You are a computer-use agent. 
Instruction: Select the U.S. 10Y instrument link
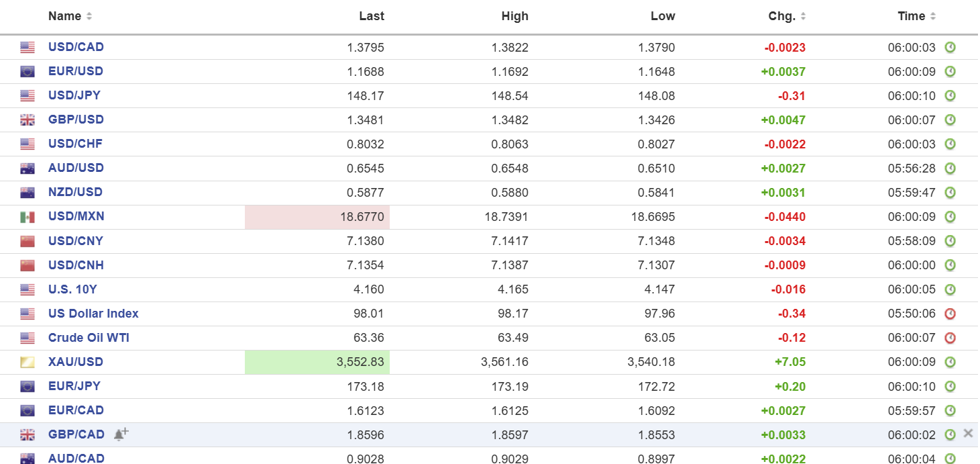[x=72, y=289]
